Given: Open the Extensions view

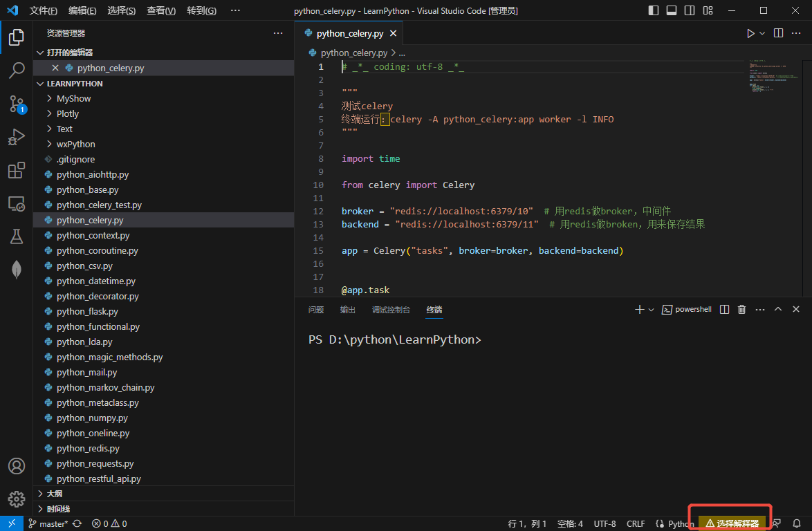Looking at the screenshot, I should click(16, 170).
